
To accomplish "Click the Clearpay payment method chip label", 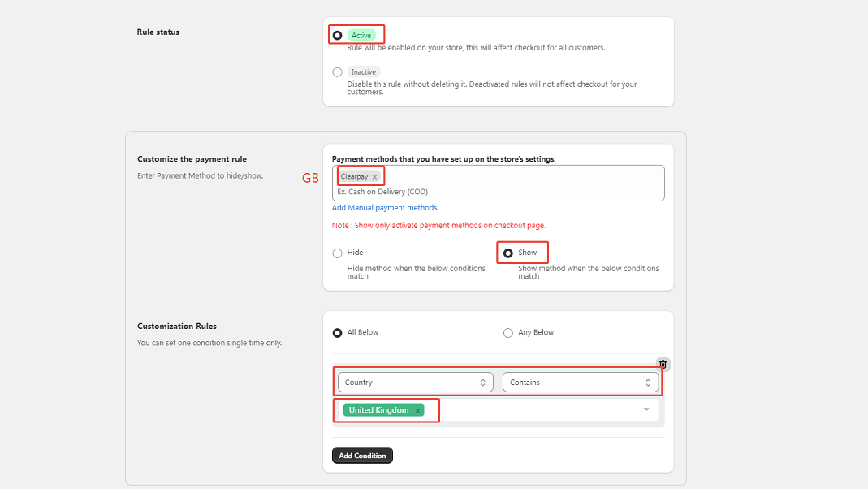I will click(354, 177).
